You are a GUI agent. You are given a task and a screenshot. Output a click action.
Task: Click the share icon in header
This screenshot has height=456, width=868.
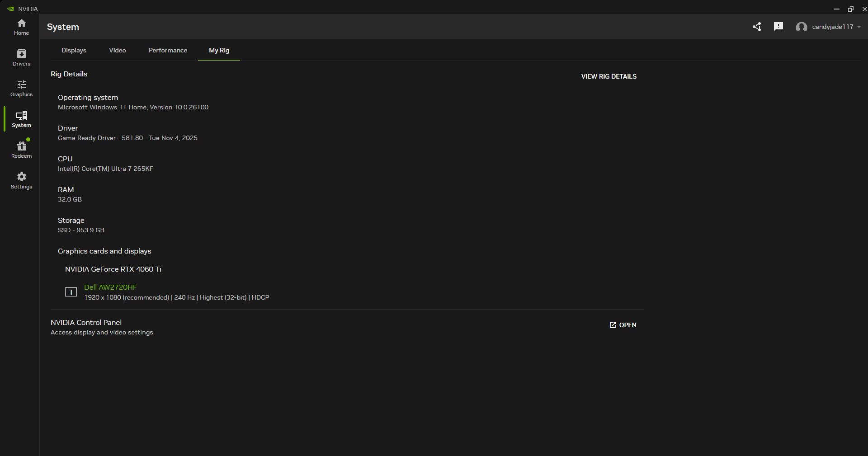point(757,27)
